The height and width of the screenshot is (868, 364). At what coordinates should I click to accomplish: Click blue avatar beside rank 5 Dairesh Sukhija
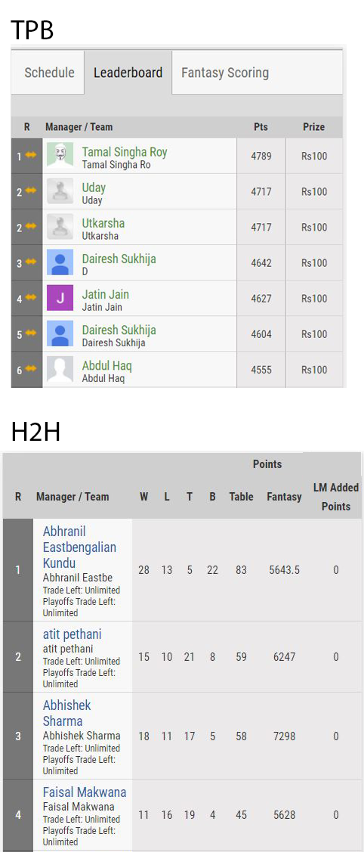60,333
